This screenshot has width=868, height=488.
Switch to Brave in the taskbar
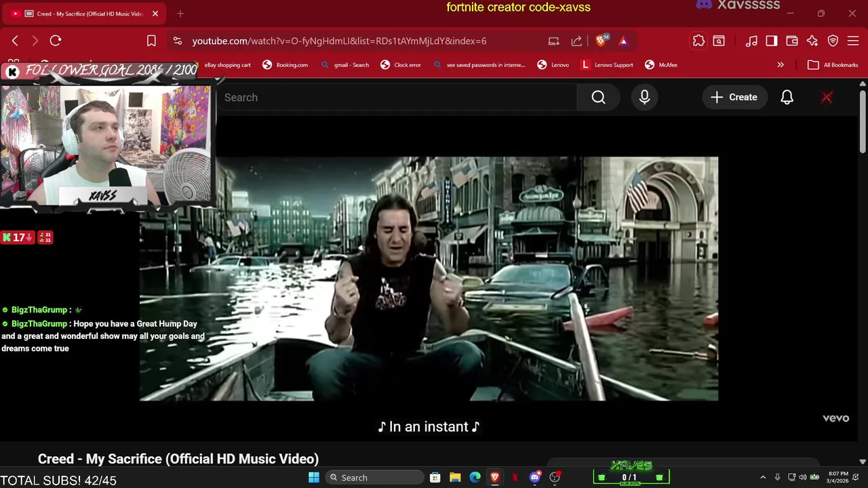[x=495, y=477]
